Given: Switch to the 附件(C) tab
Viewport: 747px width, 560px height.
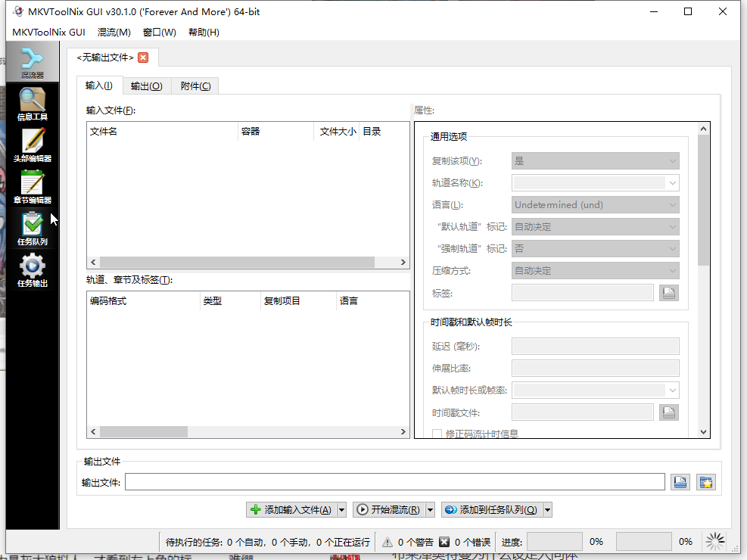Looking at the screenshot, I should coord(195,86).
